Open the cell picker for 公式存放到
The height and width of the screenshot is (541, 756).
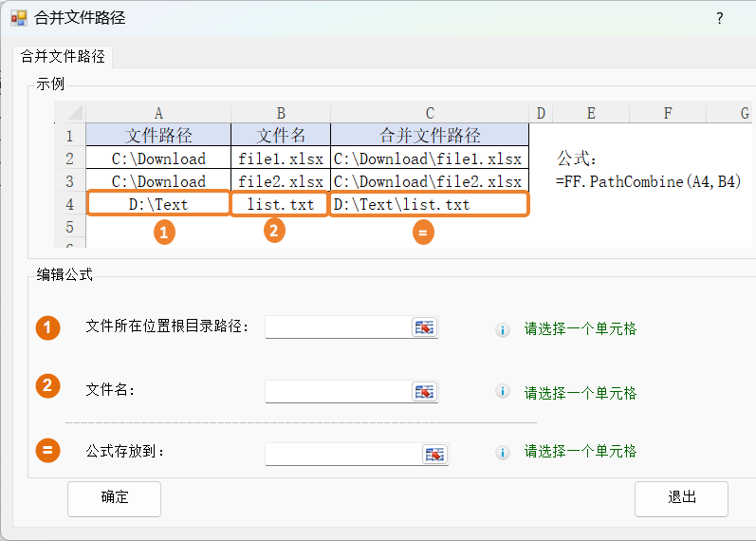434,455
